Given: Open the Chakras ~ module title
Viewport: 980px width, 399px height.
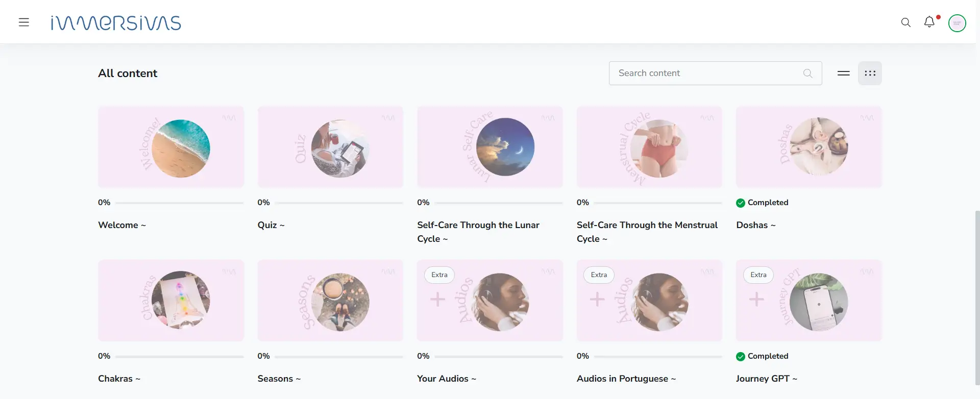Looking at the screenshot, I should (x=119, y=379).
